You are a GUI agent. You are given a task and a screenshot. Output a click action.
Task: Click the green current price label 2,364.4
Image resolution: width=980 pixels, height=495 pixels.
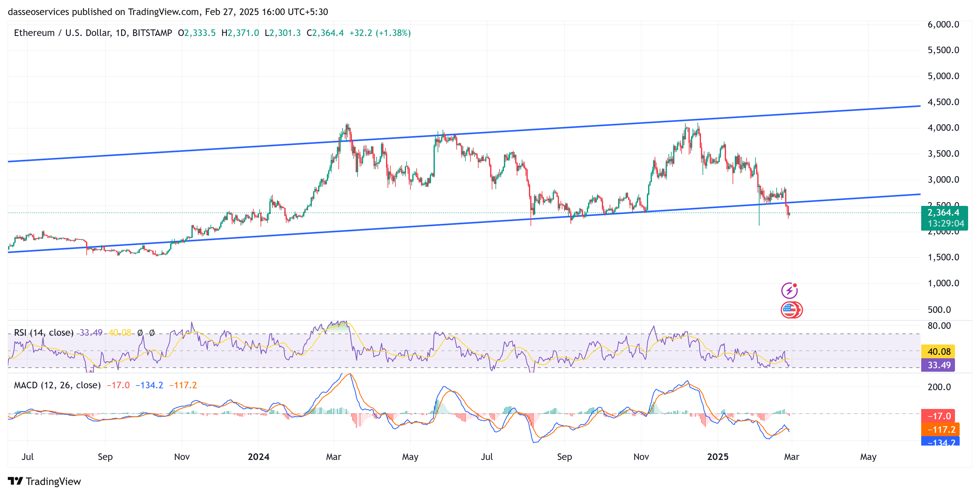[943, 213]
